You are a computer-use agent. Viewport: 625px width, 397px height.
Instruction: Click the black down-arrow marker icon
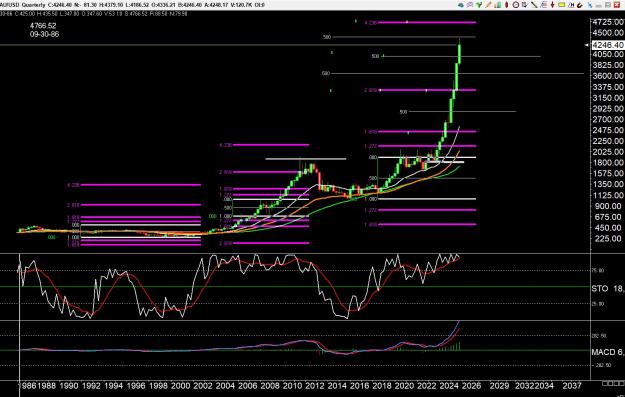point(552,5)
